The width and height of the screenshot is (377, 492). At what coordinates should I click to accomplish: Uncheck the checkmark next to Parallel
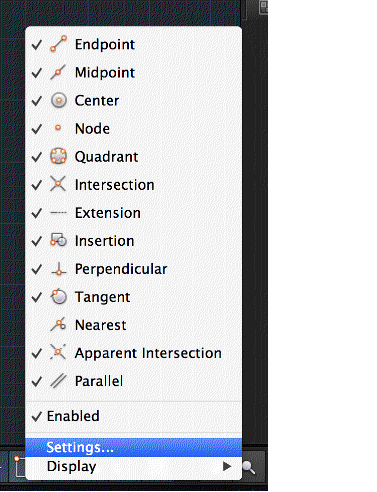37,381
